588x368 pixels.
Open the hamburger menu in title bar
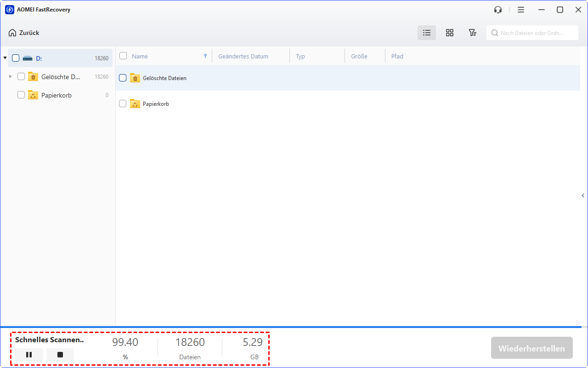pyautogui.click(x=521, y=10)
